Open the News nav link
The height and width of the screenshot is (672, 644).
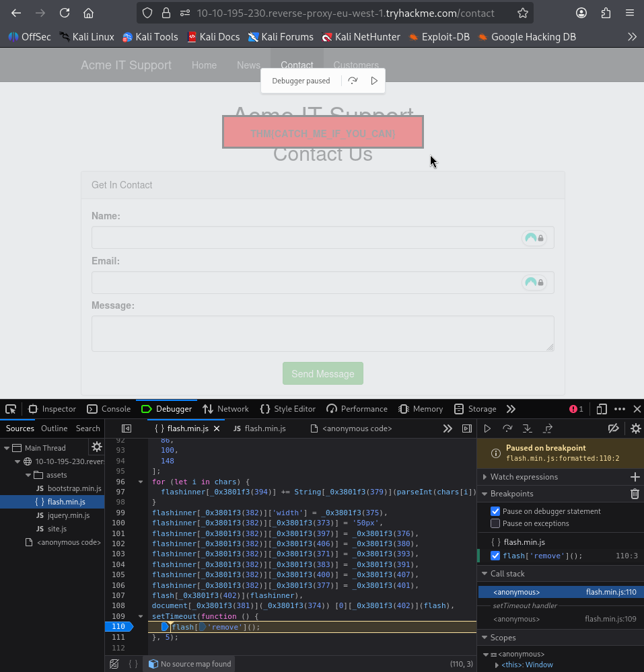[249, 65]
